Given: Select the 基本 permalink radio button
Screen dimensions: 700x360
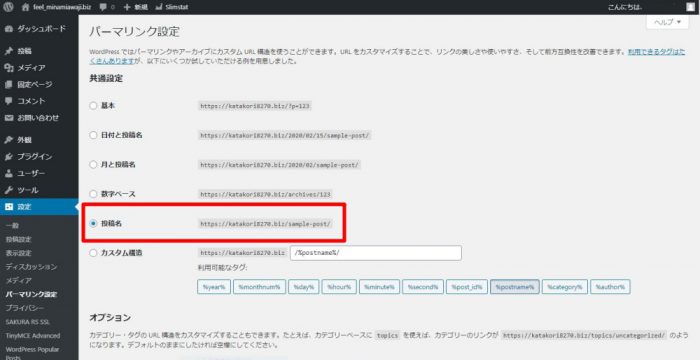Looking at the screenshot, I should (93, 106).
